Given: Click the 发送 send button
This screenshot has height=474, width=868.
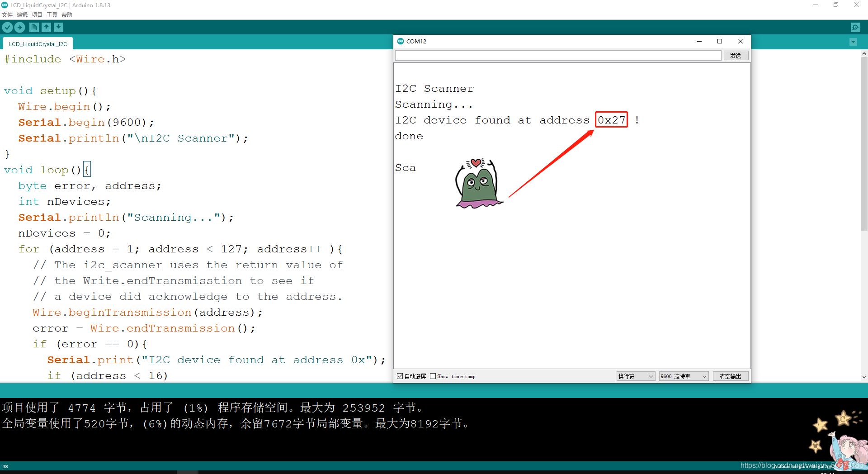Looking at the screenshot, I should pyautogui.click(x=736, y=55).
